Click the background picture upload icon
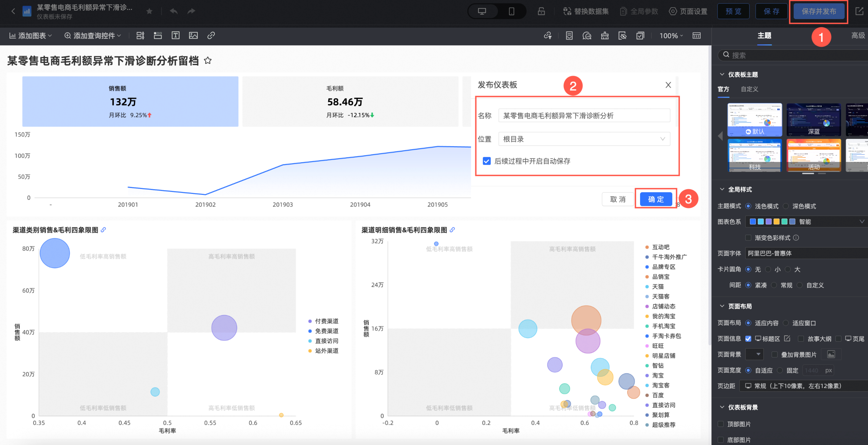 click(x=831, y=354)
